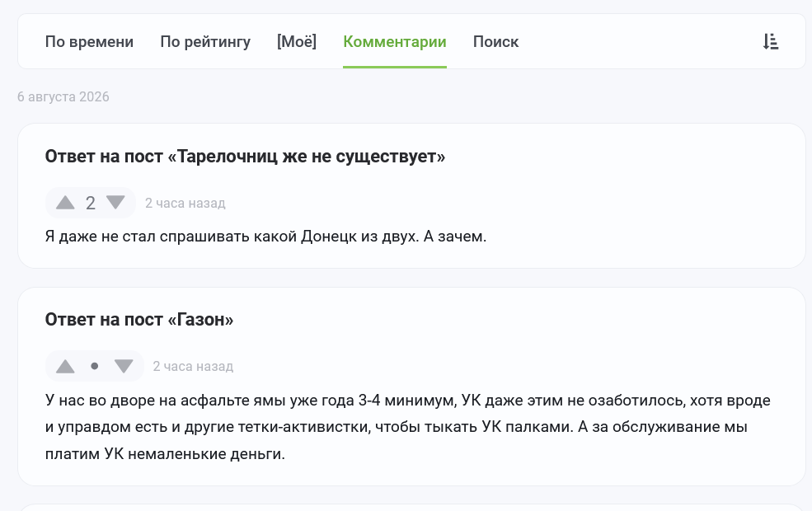Screen dimensions: 812x511
Task: Switch to the «По рейтингу» tab
Action: pos(205,41)
